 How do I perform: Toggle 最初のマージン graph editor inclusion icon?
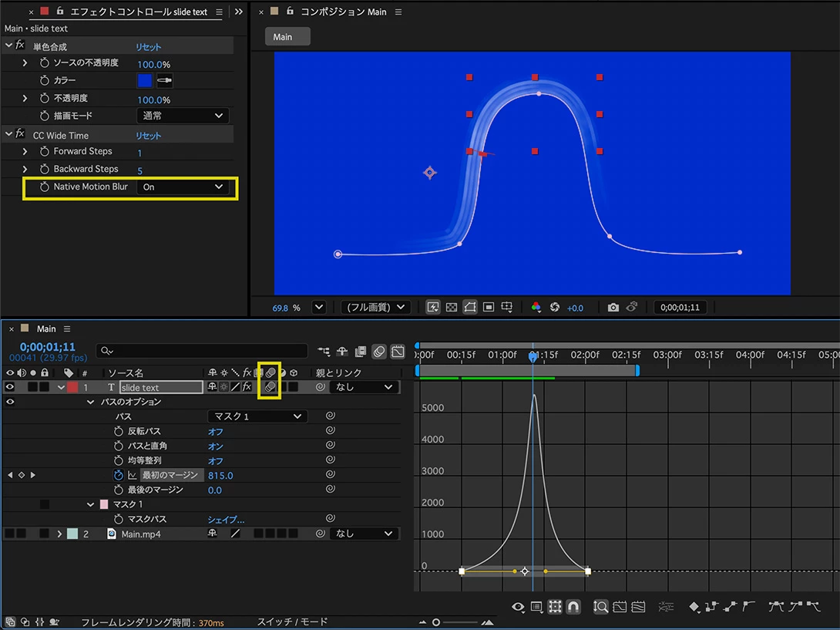click(x=132, y=475)
